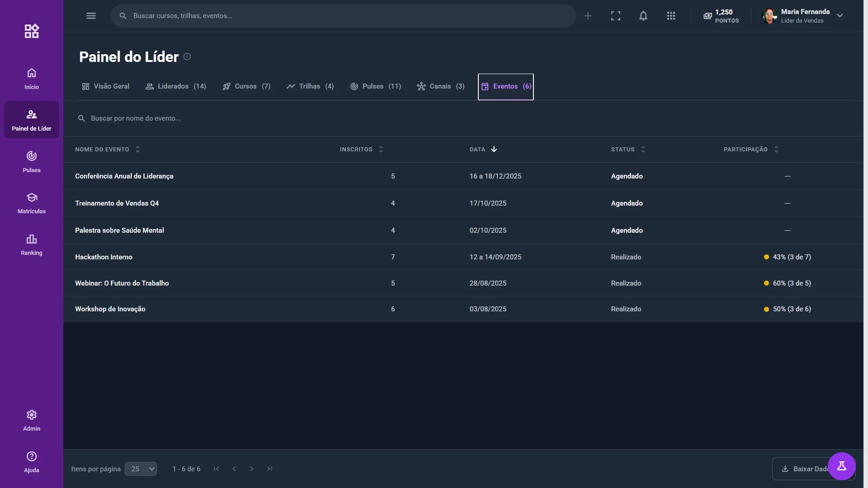Switch to Canais (3) tab
Screen dimensions: 868x488
[441, 86]
